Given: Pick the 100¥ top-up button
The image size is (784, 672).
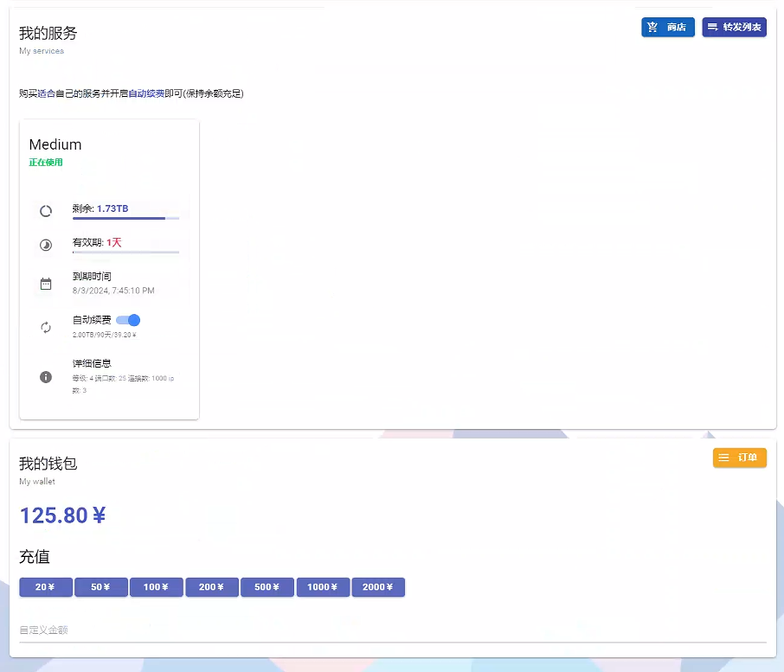Looking at the screenshot, I should [157, 587].
